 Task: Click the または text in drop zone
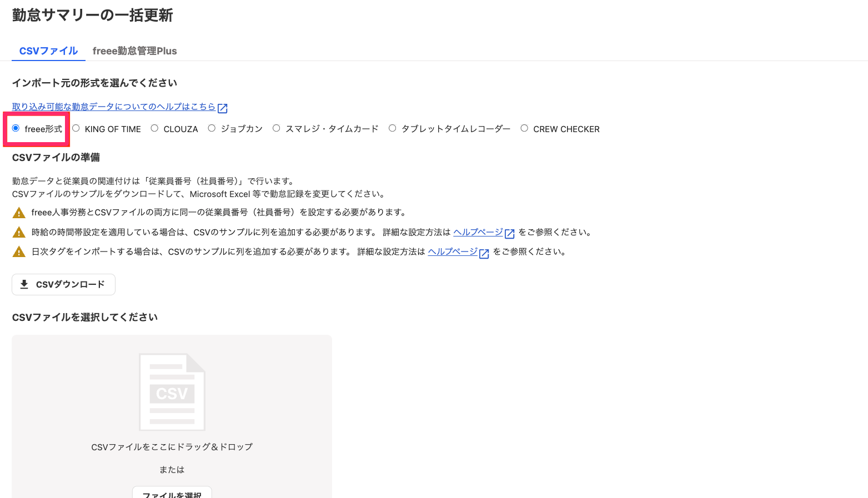[x=172, y=470]
